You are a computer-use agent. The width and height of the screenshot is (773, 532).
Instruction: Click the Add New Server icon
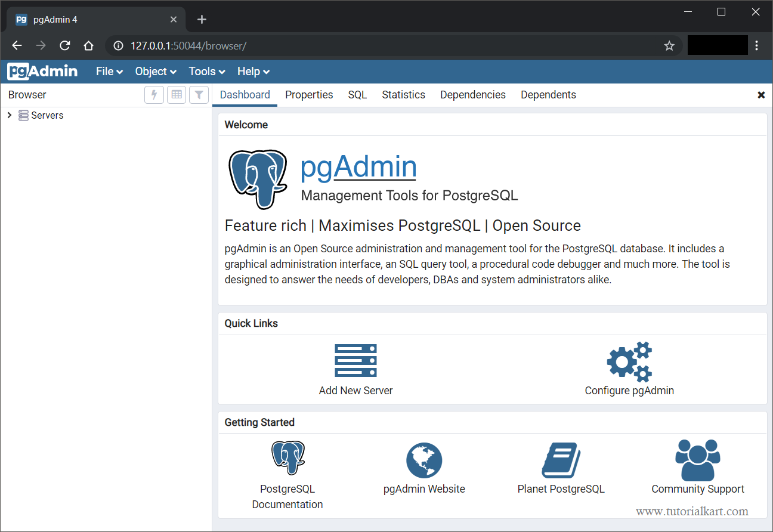(355, 360)
